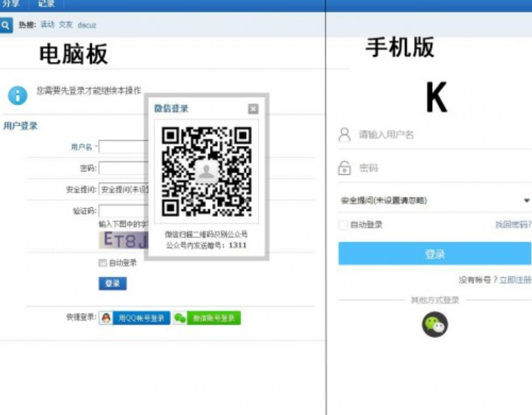
Task: Click the blue 登录 button in 电脑板
Action: 113,284
